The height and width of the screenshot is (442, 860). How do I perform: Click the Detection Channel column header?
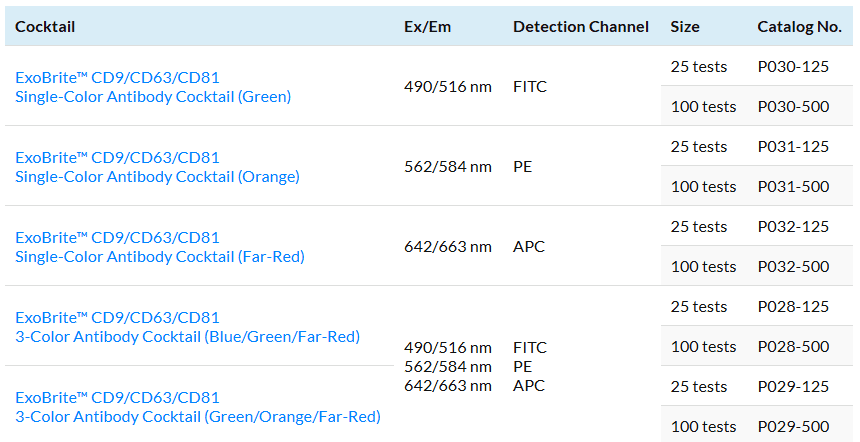point(581,27)
